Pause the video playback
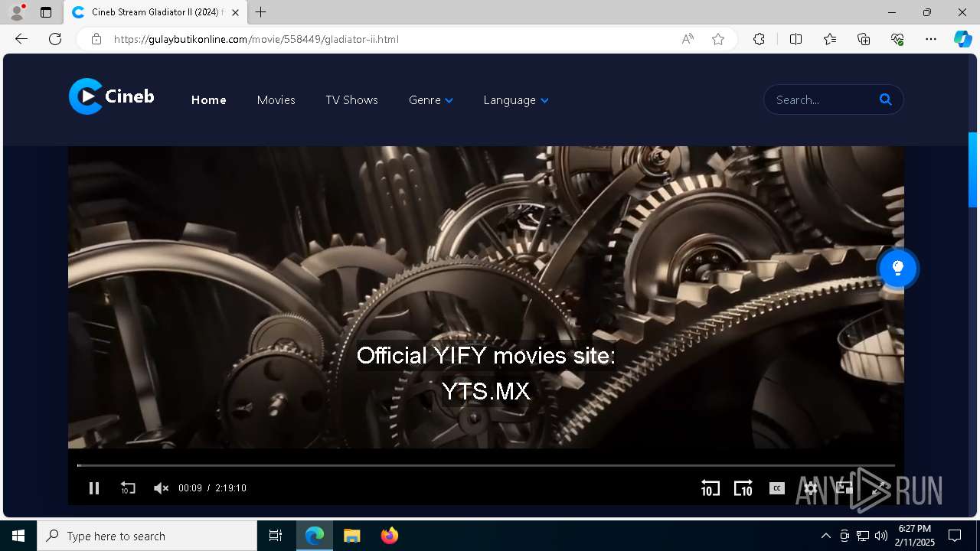The width and height of the screenshot is (980, 551). (x=94, y=487)
